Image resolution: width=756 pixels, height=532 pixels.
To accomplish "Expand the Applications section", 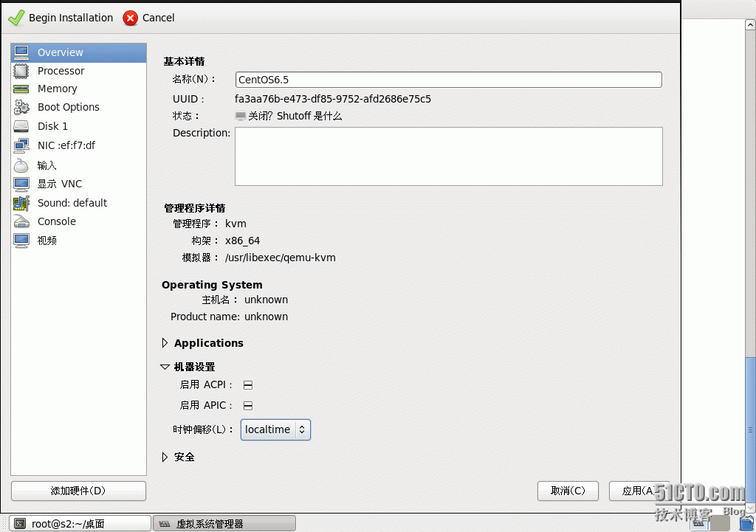I will click(165, 343).
